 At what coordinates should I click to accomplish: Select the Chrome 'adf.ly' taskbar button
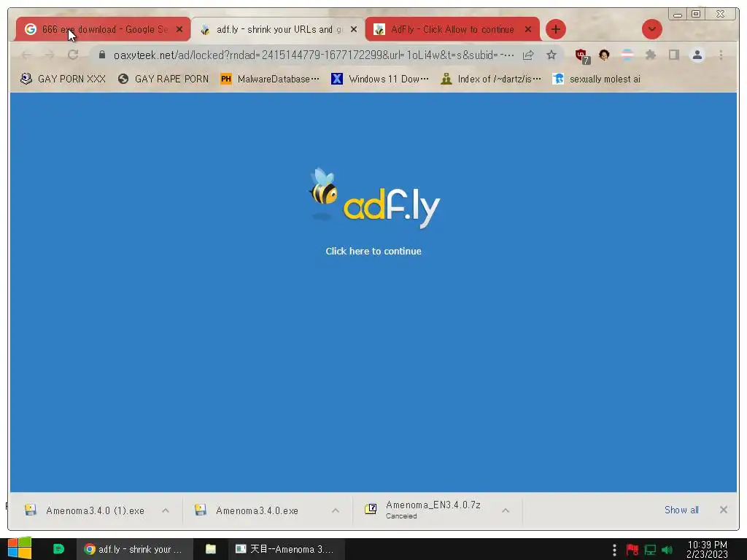pyautogui.click(x=135, y=549)
